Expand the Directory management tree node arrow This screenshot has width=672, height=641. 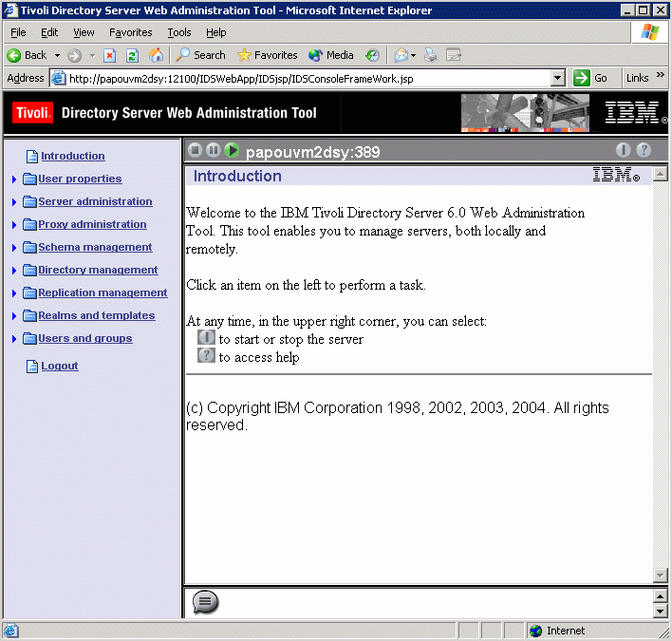(x=14, y=271)
